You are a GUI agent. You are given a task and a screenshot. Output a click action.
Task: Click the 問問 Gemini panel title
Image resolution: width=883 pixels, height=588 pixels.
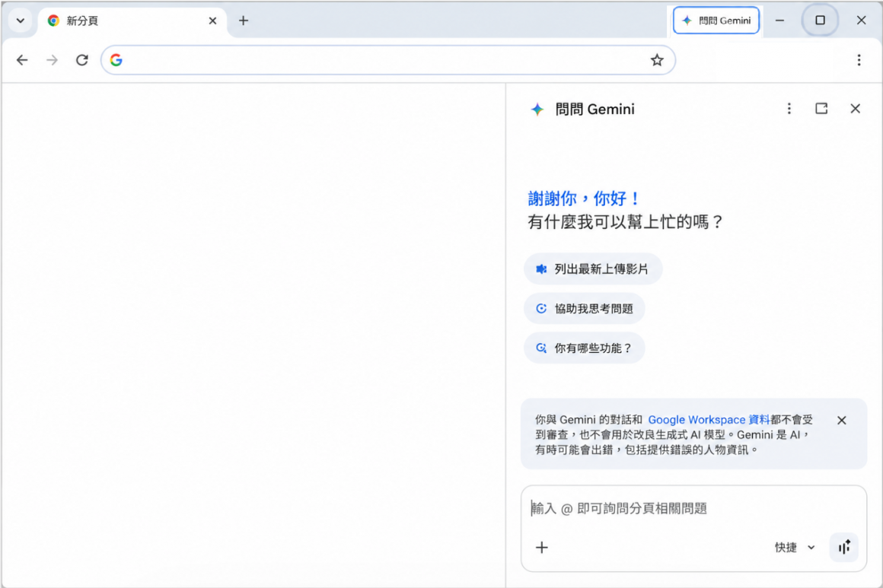pyautogui.click(x=595, y=110)
